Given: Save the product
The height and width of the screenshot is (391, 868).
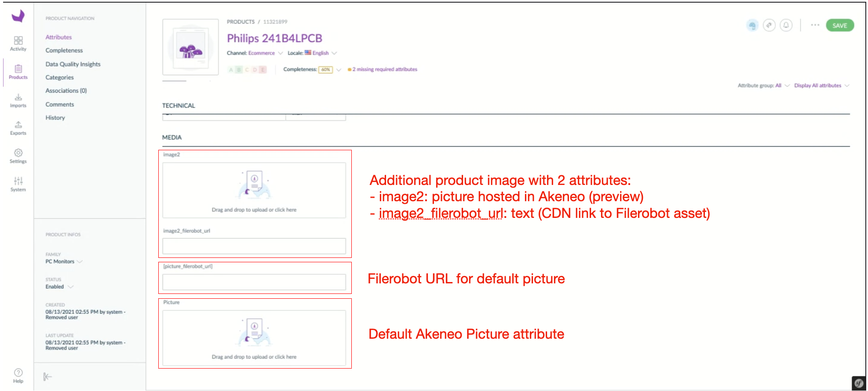Looking at the screenshot, I should tap(840, 25).
